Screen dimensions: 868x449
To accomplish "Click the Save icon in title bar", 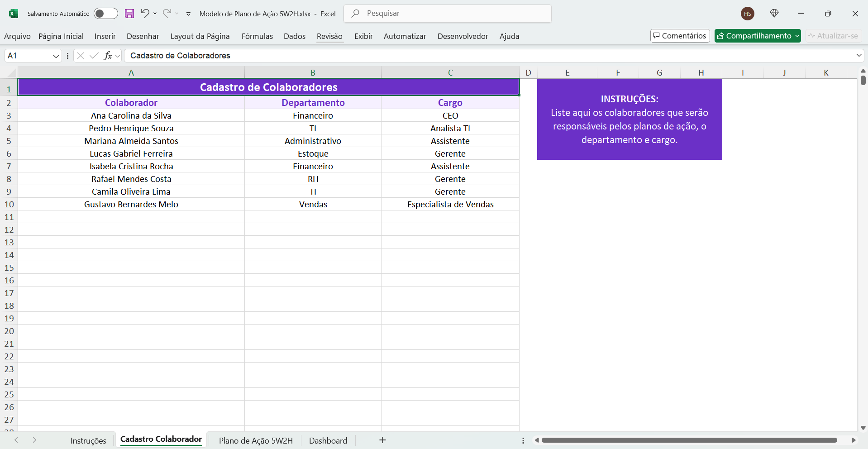I will pos(129,14).
